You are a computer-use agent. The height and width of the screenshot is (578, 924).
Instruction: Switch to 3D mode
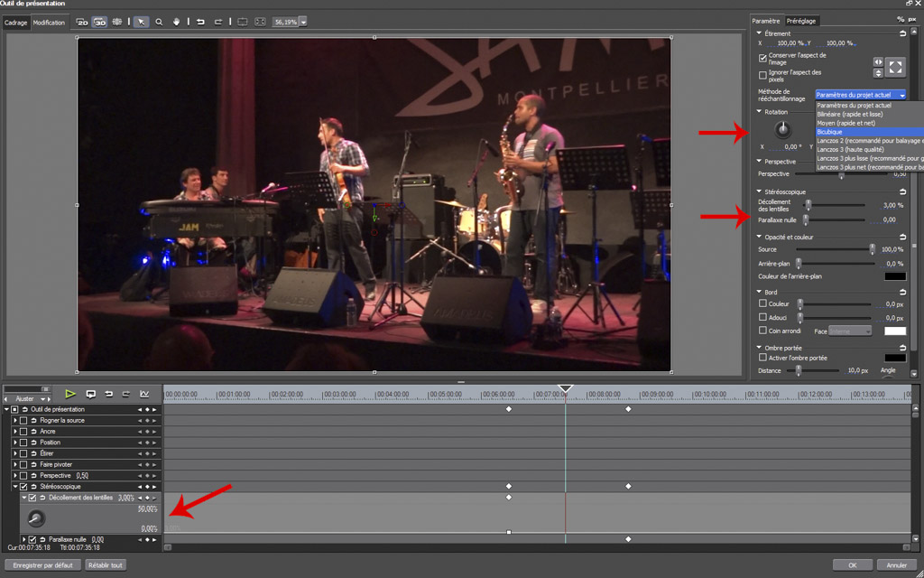click(x=99, y=22)
